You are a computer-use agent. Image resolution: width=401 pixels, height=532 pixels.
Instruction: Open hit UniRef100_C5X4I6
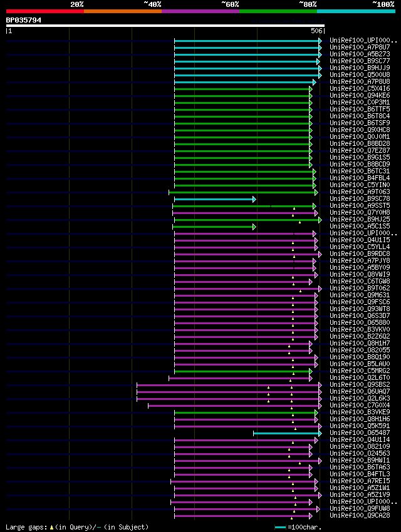pos(360,88)
